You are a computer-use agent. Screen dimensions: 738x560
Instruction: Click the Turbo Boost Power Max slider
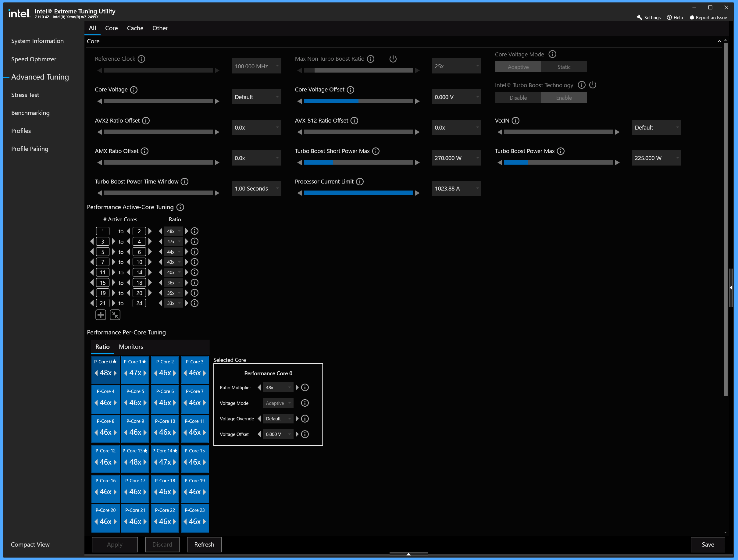(x=558, y=162)
